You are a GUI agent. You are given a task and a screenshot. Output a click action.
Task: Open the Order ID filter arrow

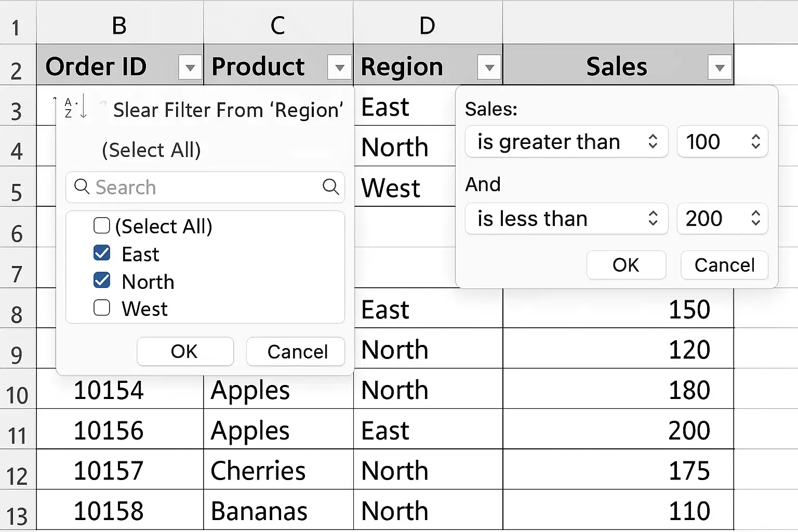tap(190, 68)
